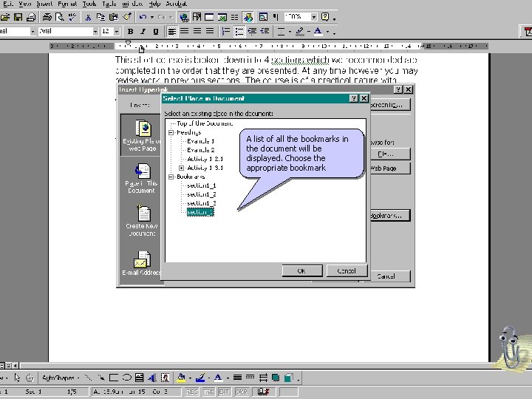
Task: Toggle the Drawing toolbar button
Action: pos(248,17)
